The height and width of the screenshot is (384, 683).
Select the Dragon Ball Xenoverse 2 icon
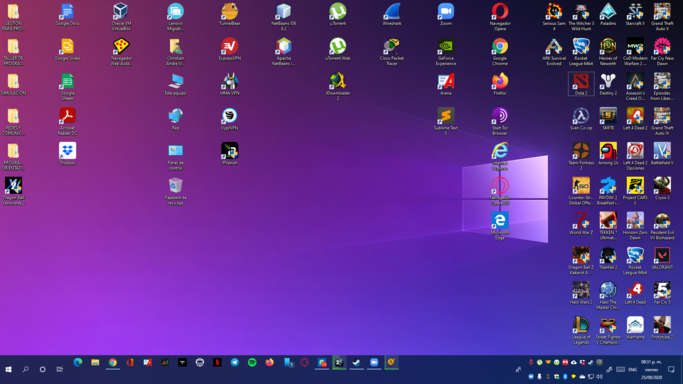point(14,192)
